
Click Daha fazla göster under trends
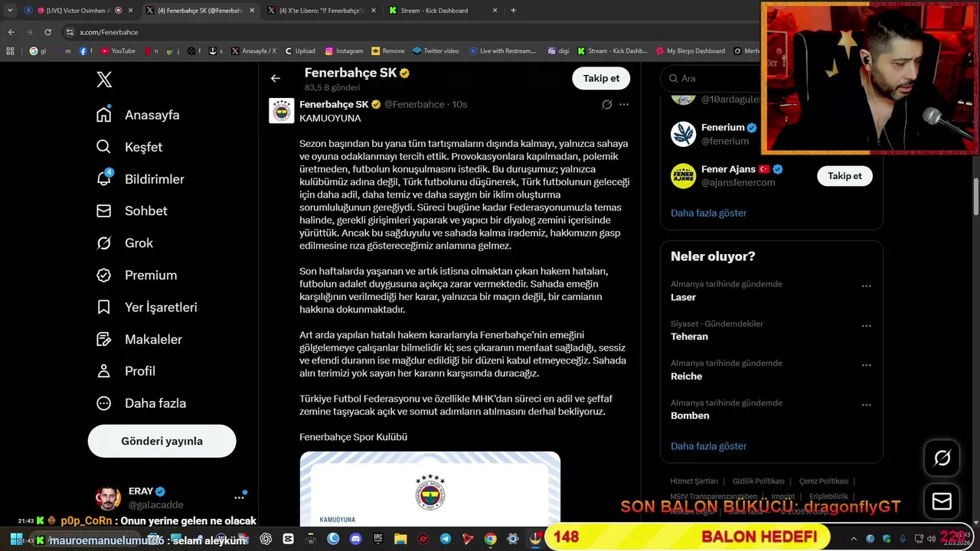[x=708, y=446]
